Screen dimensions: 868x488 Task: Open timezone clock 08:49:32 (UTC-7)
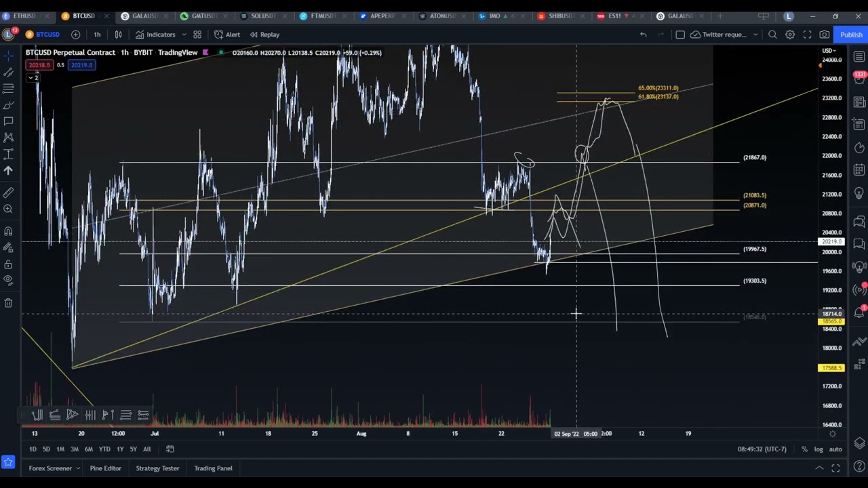click(762, 449)
